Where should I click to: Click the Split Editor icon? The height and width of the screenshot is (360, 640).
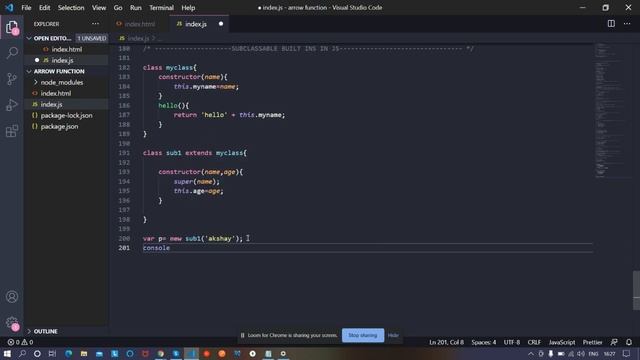pos(611,24)
